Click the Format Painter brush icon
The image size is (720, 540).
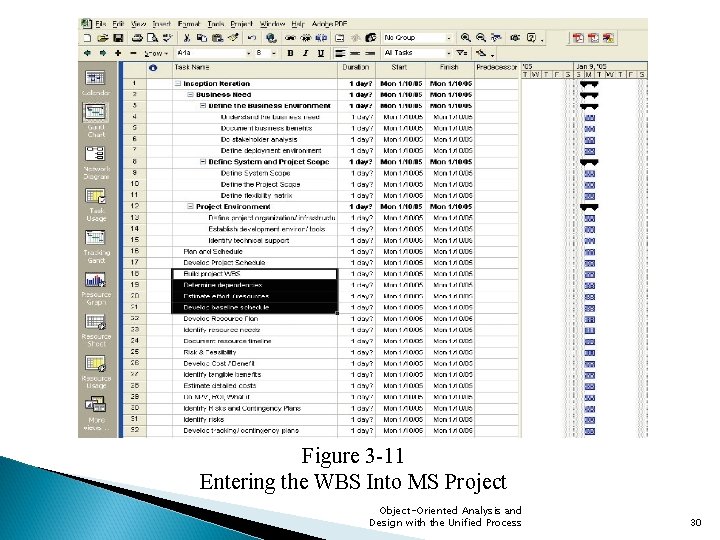tap(233, 38)
